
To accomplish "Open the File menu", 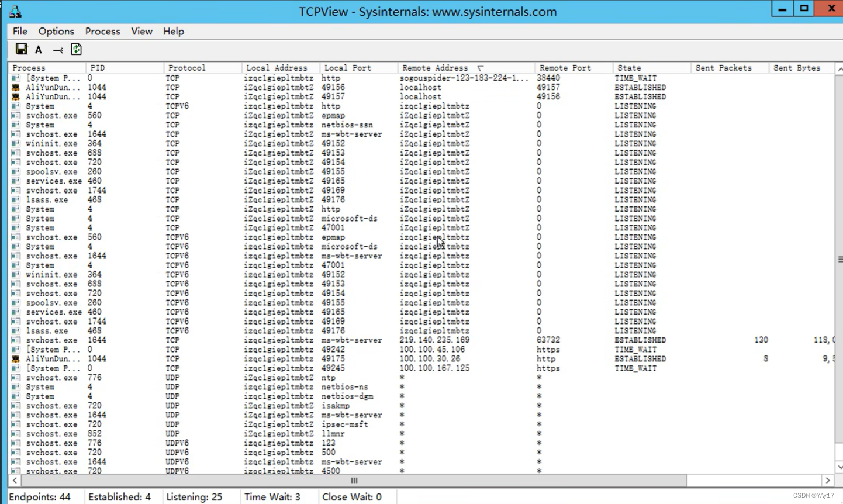I will 20,31.
